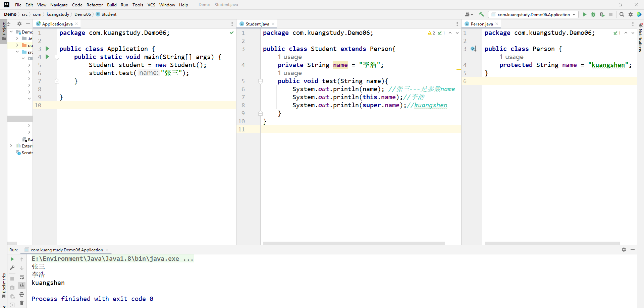
Task: Click the kuangstudy breadcrumb
Action: tap(58, 14)
